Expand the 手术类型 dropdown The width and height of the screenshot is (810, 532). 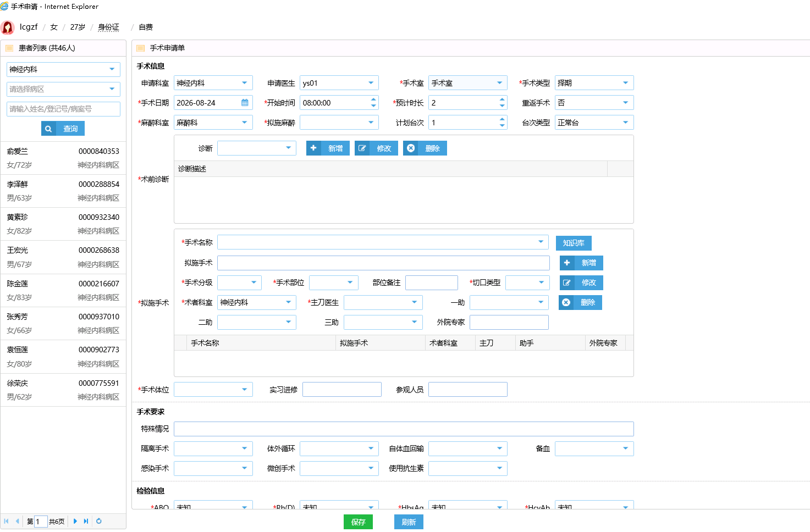(625, 83)
